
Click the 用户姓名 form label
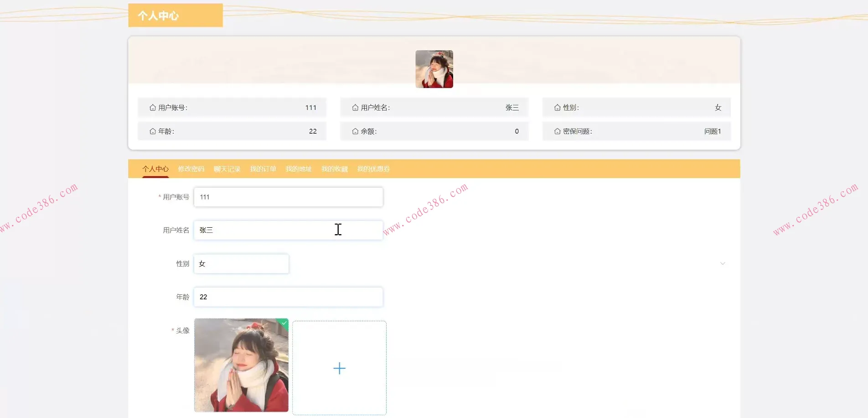tap(176, 230)
